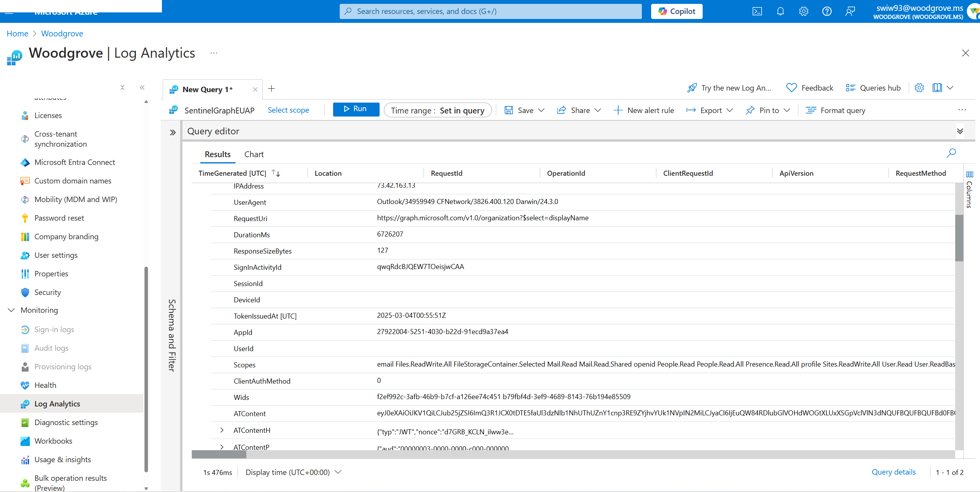Click the help question mark icon

827,11
